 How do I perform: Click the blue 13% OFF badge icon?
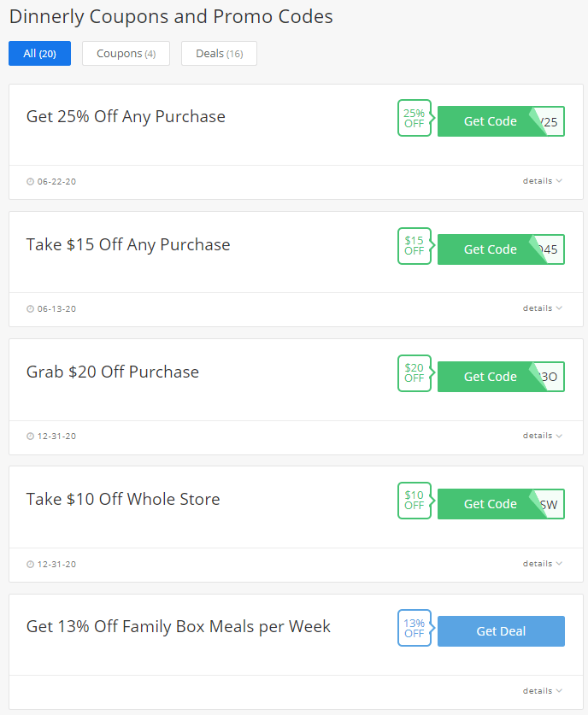pyautogui.click(x=415, y=628)
